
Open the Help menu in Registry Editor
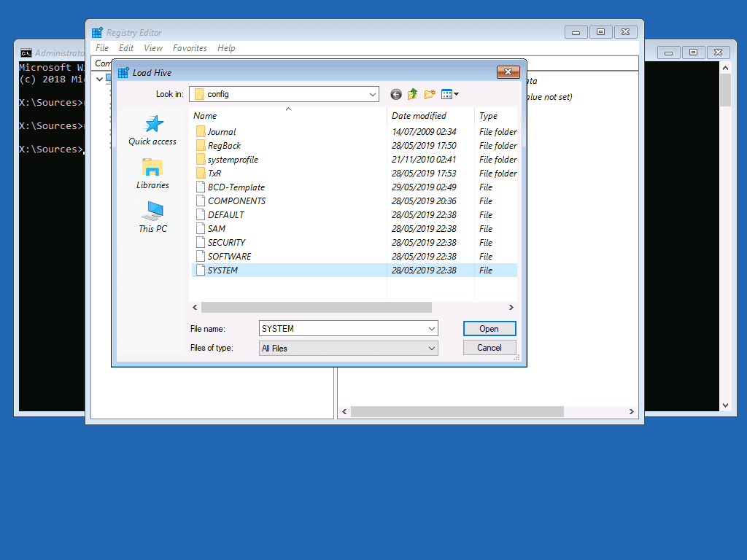tap(226, 47)
